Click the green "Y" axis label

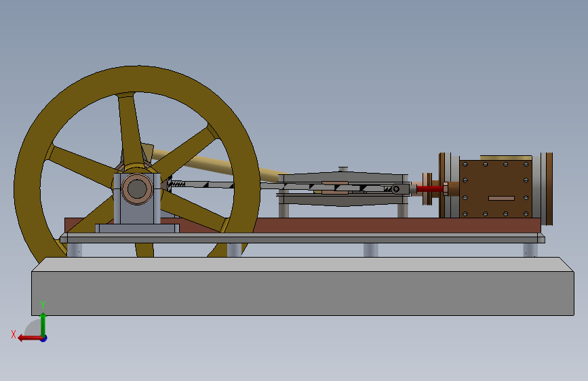(x=43, y=305)
